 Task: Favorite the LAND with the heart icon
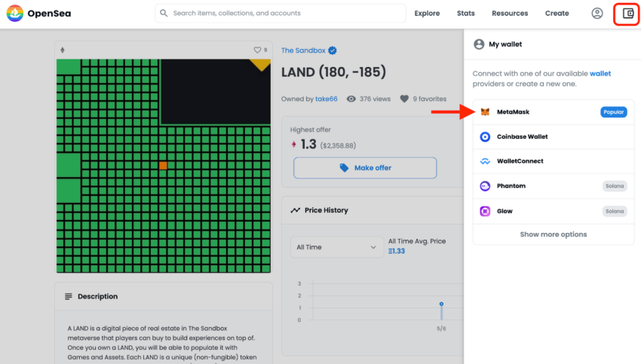pyautogui.click(x=257, y=50)
